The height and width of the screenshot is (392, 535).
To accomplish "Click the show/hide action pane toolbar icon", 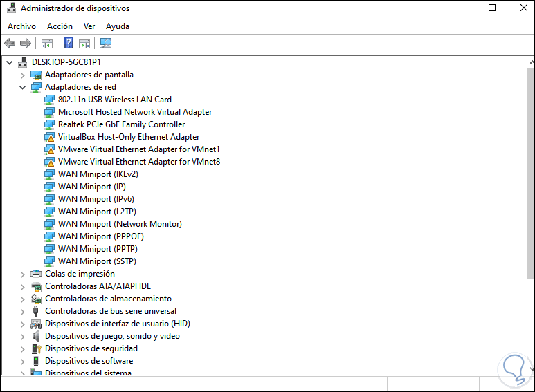I will [84, 44].
